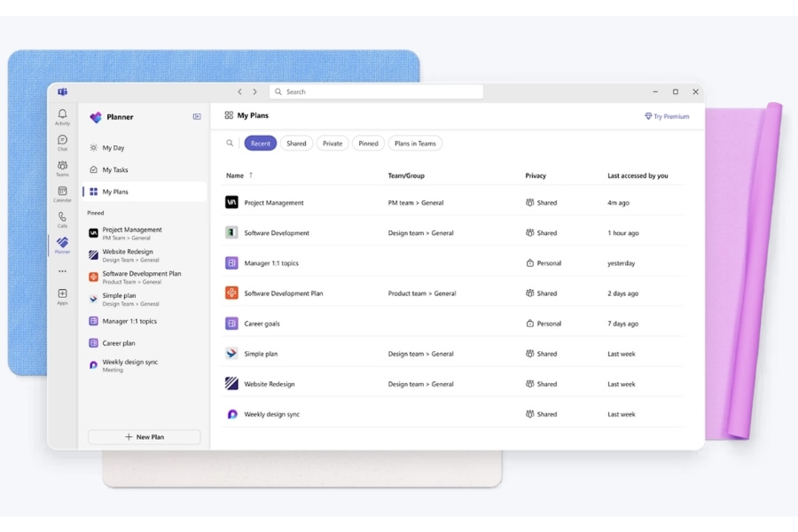
Task: Collapse the Planner panel with the collapse icon
Action: point(195,116)
